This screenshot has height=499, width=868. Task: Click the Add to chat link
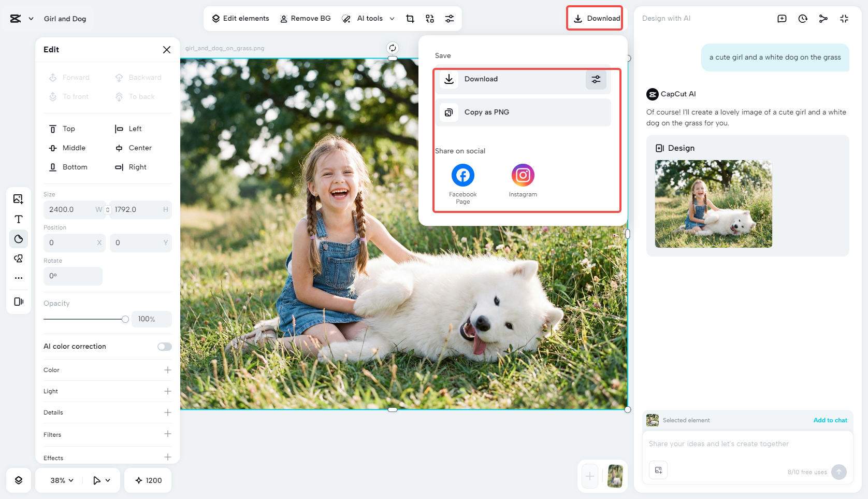[x=830, y=420]
